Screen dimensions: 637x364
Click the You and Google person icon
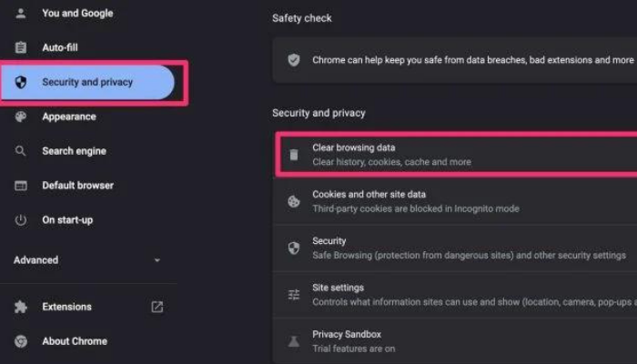(21, 14)
